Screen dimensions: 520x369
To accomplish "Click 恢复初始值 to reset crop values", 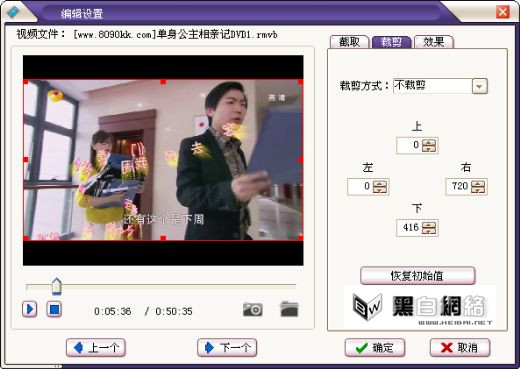I will 418,276.
